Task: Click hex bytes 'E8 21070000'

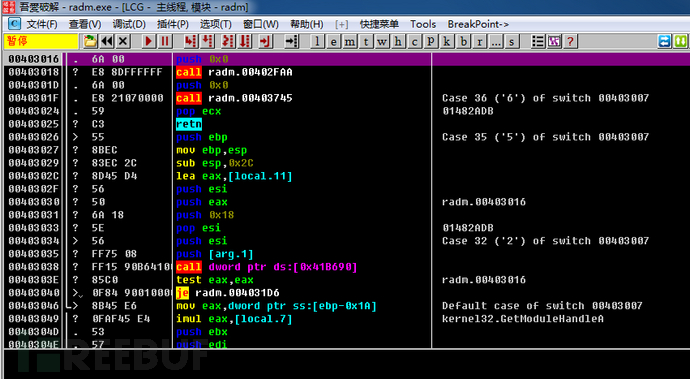Action: coord(128,98)
